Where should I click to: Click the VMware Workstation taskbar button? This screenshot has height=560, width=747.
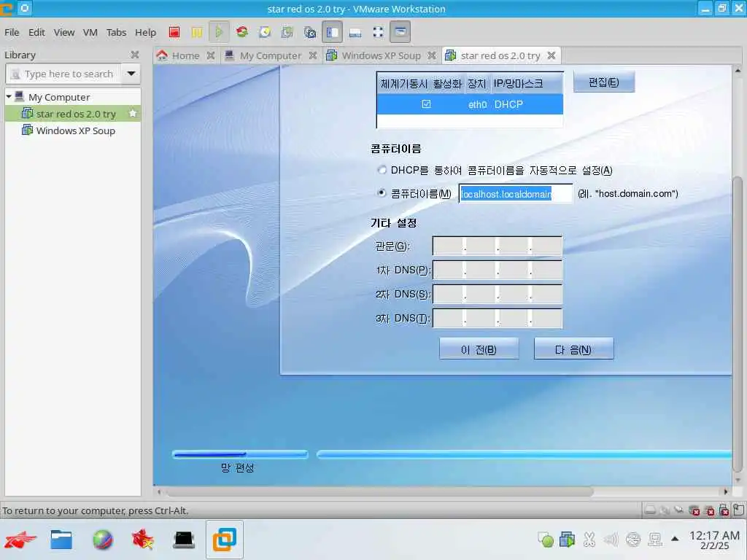(225, 540)
